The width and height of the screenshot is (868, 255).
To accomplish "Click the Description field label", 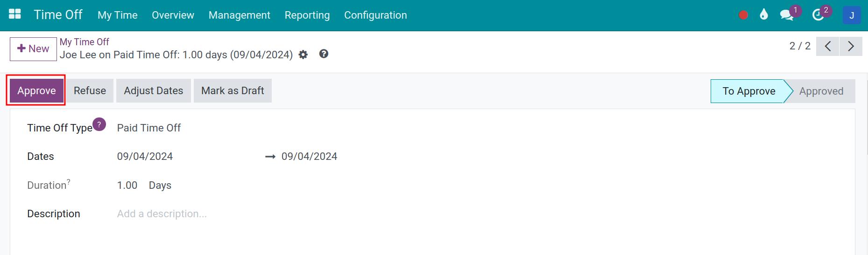I will pos(54,214).
